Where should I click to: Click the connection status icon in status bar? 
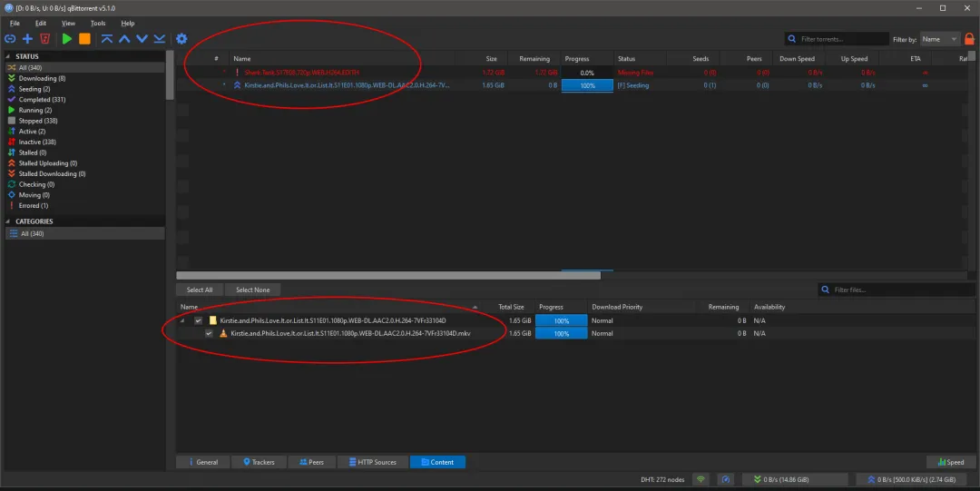(x=701, y=480)
